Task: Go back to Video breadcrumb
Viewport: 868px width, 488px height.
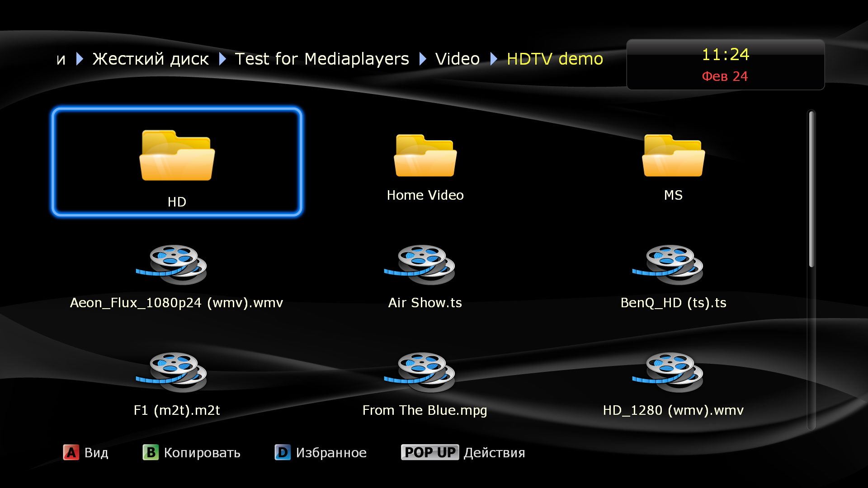Action: 457,59
